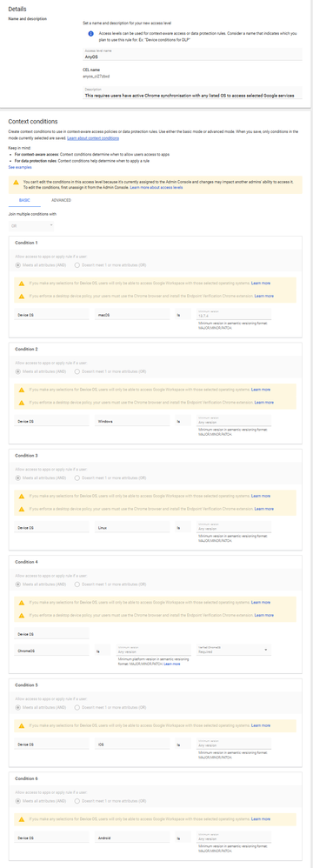This screenshot has width=313, height=868.
Task: Open the 'is' operator dropdown in Condition 2
Action: pos(183,421)
